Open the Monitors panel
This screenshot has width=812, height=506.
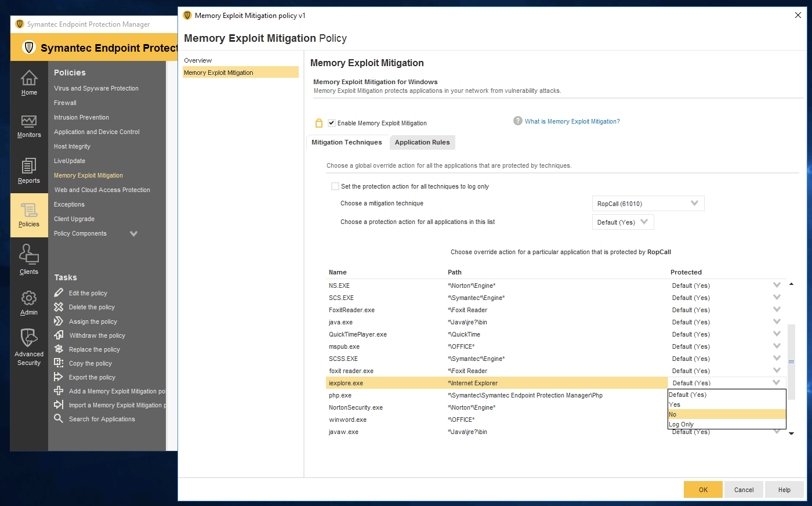(x=28, y=126)
